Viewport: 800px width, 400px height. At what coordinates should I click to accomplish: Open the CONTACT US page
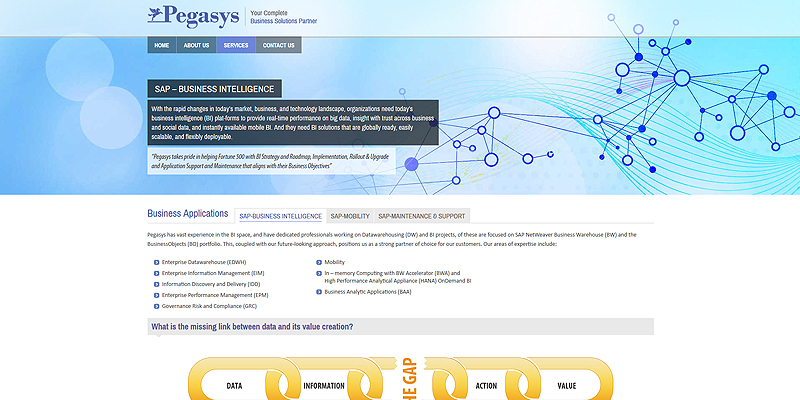click(x=279, y=45)
